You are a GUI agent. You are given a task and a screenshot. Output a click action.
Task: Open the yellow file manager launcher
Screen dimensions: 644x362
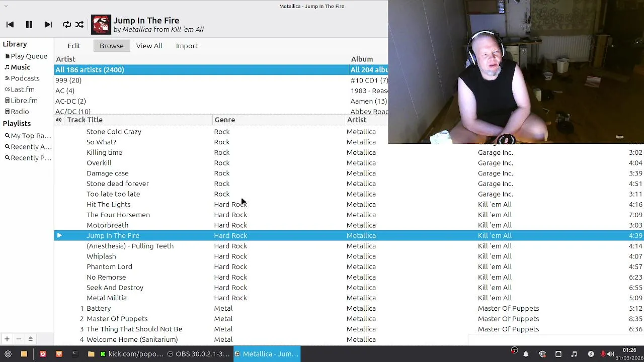click(x=24, y=354)
